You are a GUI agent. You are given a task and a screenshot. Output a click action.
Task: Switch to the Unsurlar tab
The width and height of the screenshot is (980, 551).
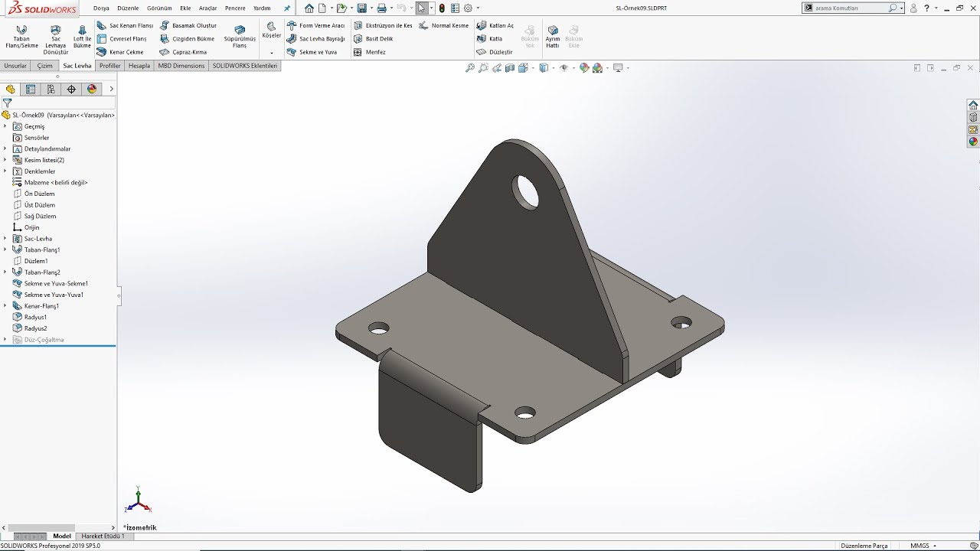[15, 66]
